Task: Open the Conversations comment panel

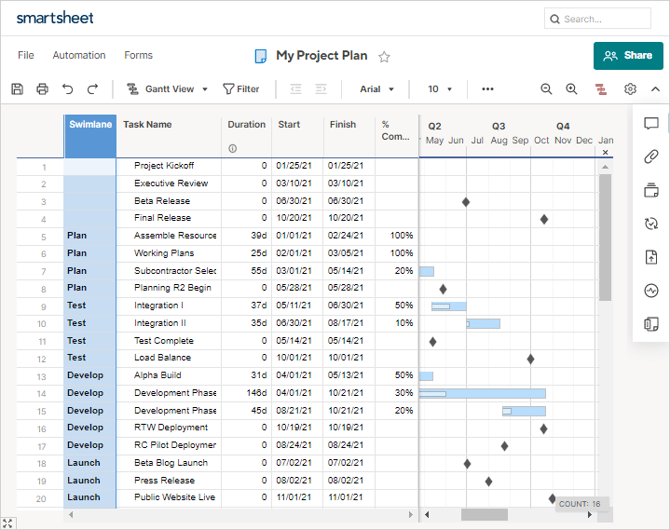Action: [651, 124]
